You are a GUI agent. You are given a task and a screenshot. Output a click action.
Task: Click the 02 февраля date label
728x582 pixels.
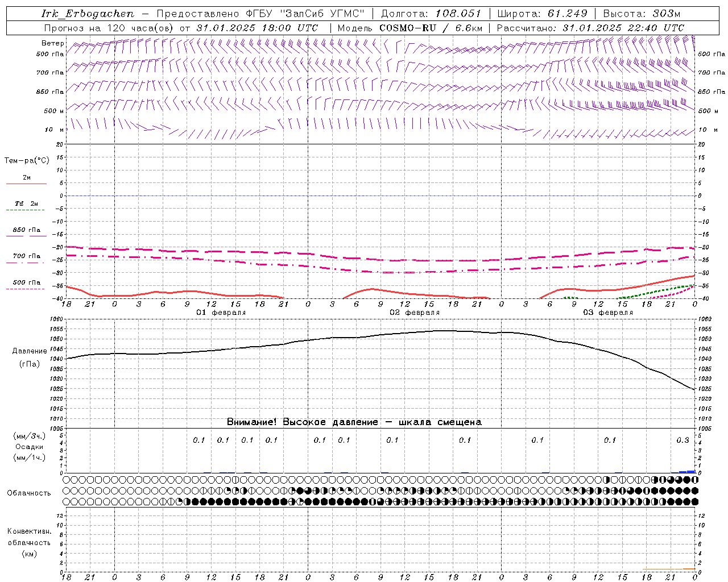point(415,313)
